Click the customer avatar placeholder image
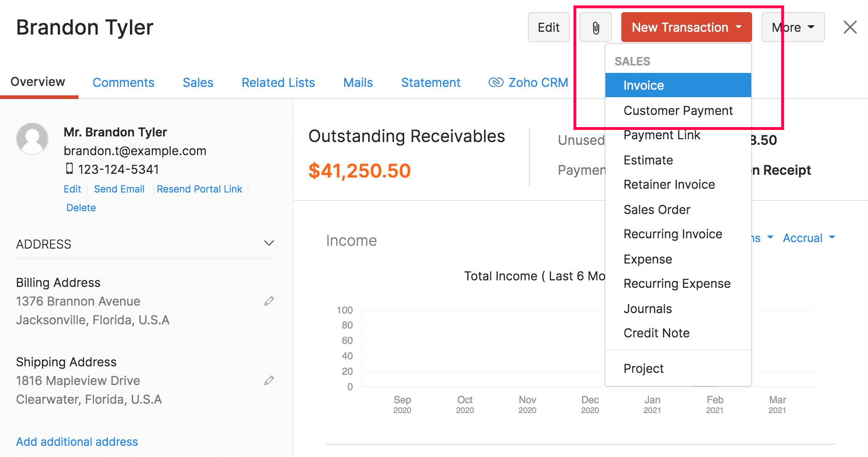This screenshot has height=457, width=868. click(x=32, y=139)
